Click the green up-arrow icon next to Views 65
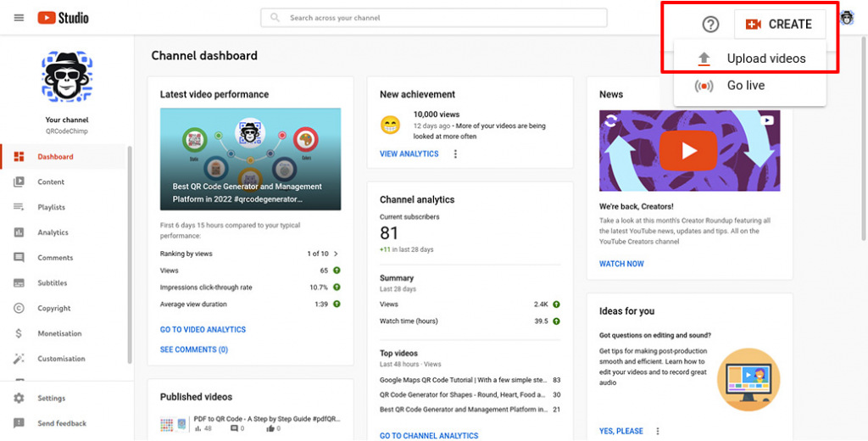Viewport: 868px width, 441px height. click(337, 271)
